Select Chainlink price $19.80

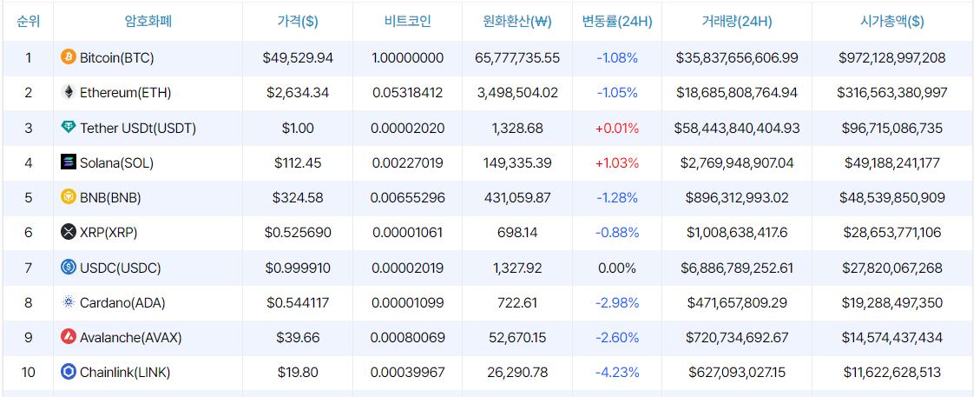(298, 373)
